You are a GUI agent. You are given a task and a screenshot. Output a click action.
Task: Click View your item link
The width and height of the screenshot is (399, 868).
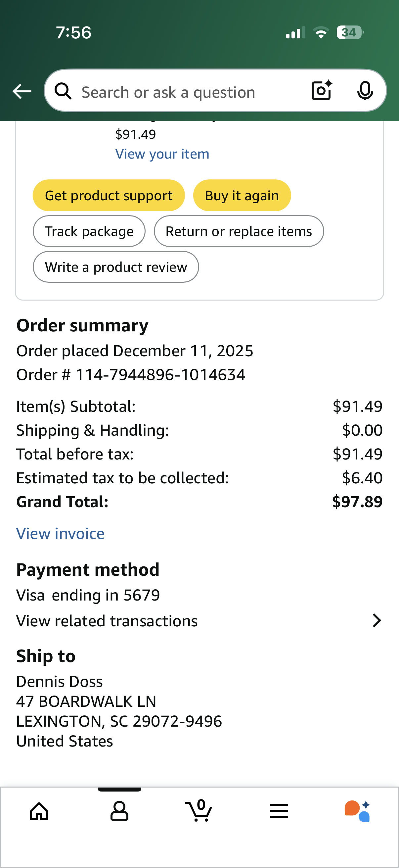162,154
